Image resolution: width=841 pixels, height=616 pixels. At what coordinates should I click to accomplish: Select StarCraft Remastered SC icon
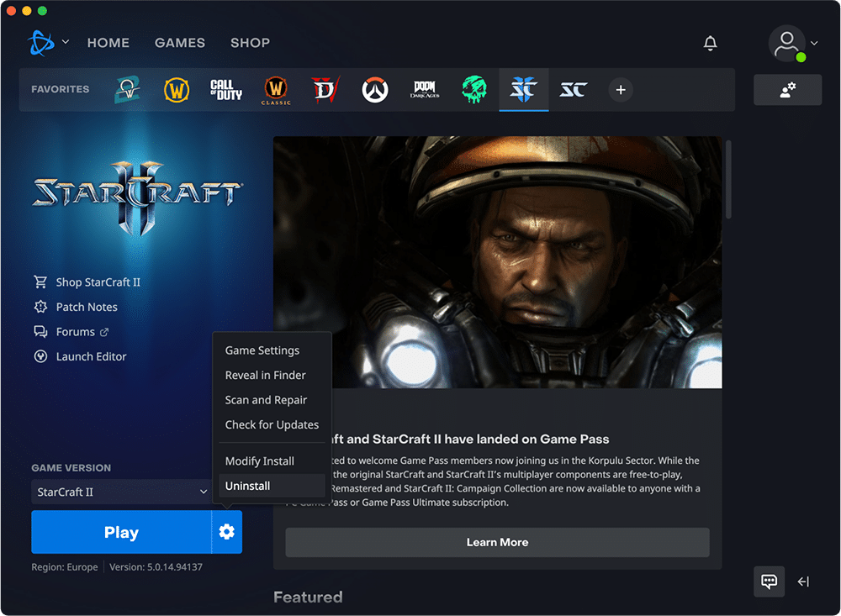(574, 90)
